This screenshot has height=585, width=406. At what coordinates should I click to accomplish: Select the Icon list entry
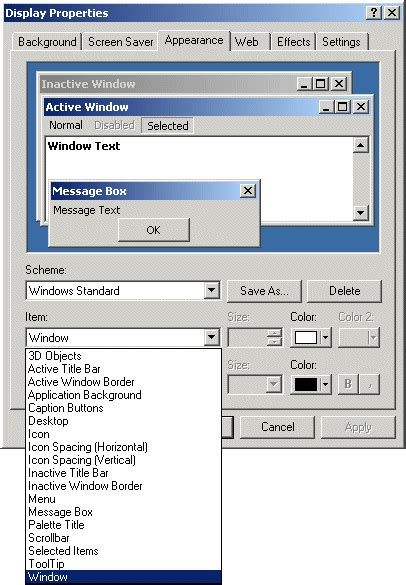[x=124, y=434]
